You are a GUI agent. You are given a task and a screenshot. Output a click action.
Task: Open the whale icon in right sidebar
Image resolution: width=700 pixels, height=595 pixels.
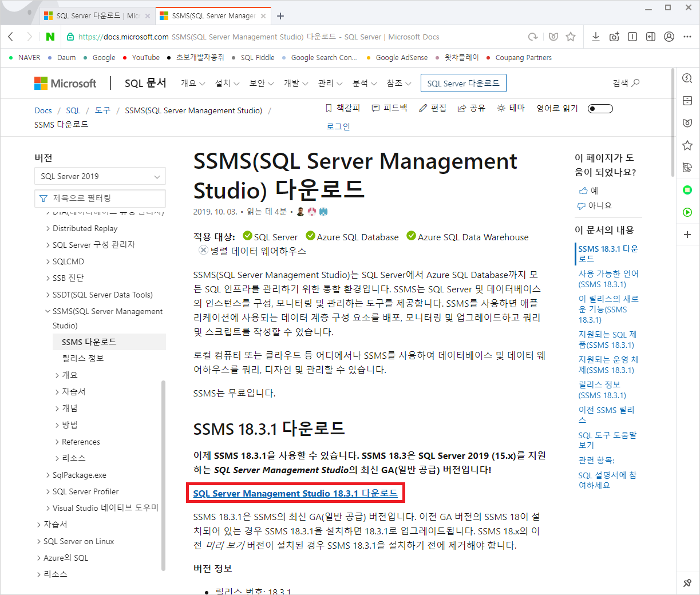click(x=687, y=123)
